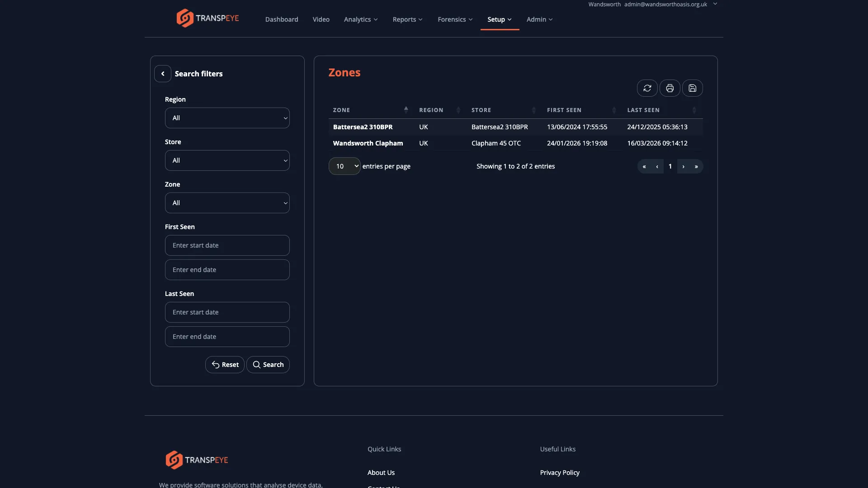The height and width of the screenshot is (488, 868).
Task: Go to the first page with the double-left arrow
Action: [644, 166]
